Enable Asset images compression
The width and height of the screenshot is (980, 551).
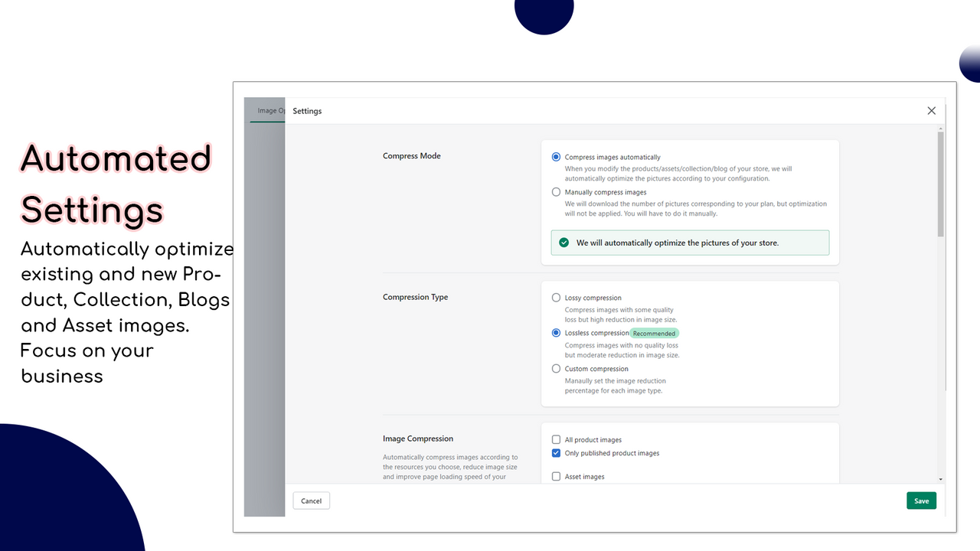pyautogui.click(x=556, y=476)
